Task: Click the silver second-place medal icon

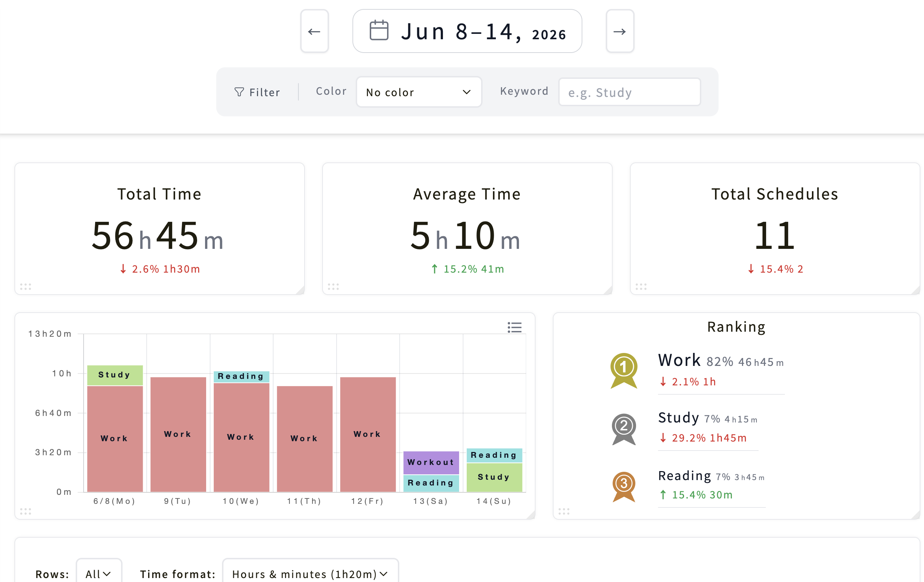Action: 624,429
